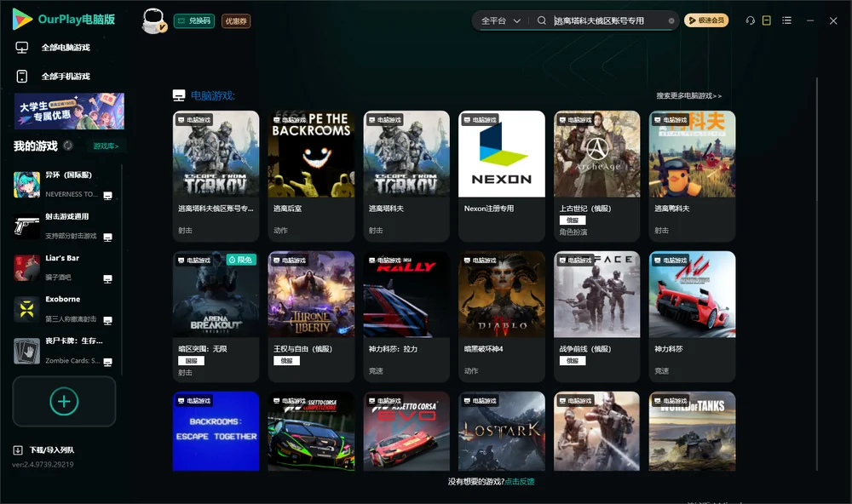Open the list menu icon in the title bar
The image size is (852, 504).
pos(786,20)
